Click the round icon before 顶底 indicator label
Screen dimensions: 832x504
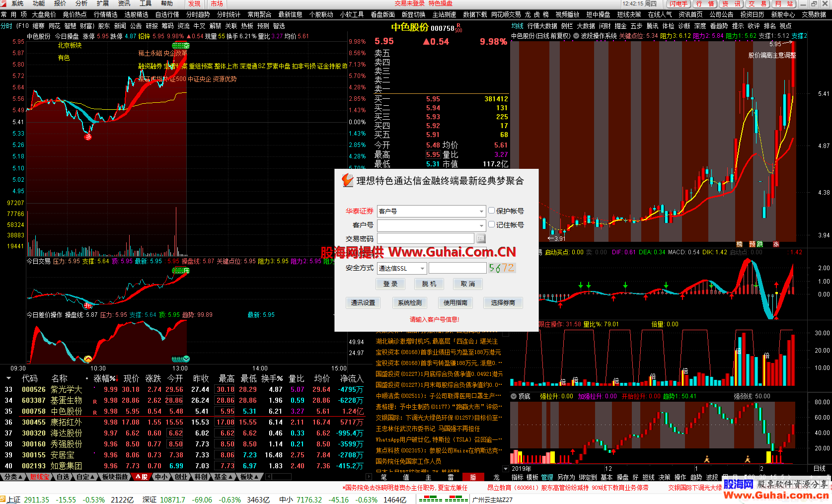(514, 396)
